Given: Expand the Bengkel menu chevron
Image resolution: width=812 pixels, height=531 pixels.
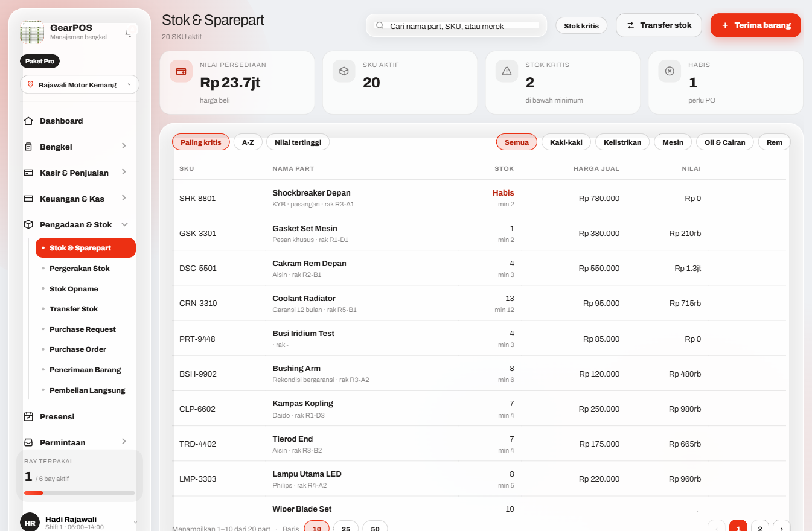Looking at the screenshot, I should [x=124, y=146].
